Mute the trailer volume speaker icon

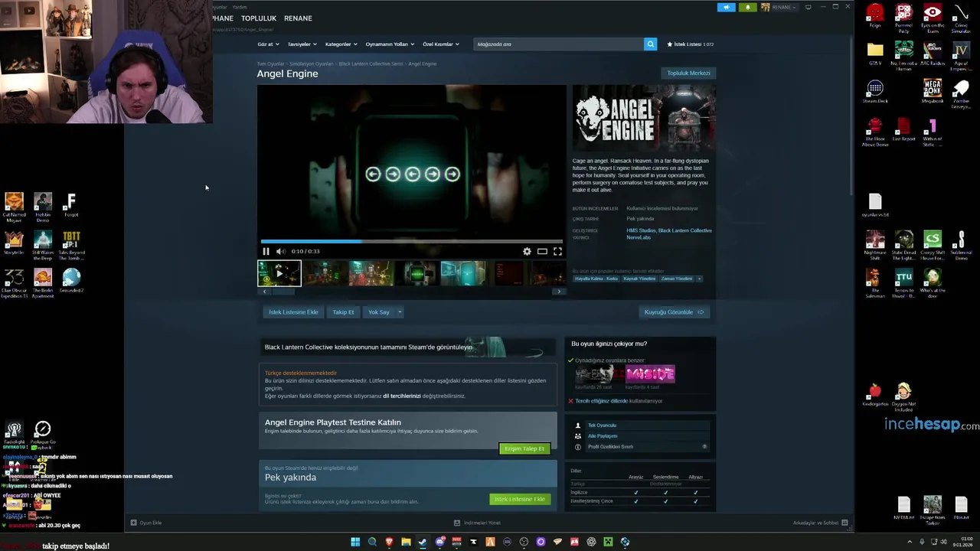pos(280,251)
